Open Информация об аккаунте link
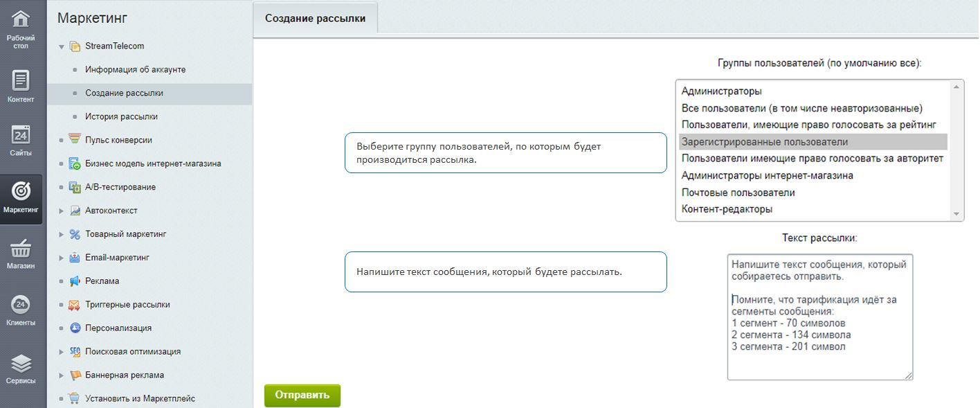 [x=135, y=70]
